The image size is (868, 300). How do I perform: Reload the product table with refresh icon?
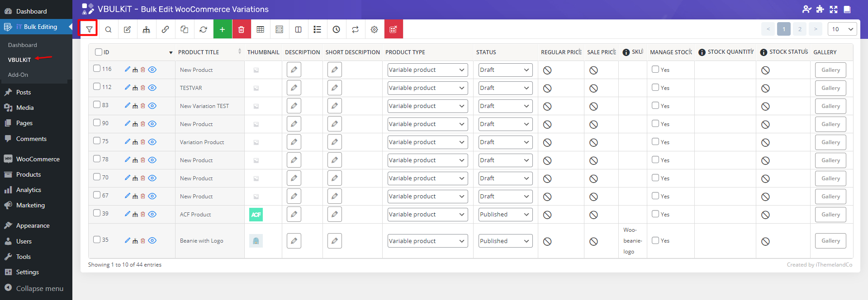[x=204, y=29]
